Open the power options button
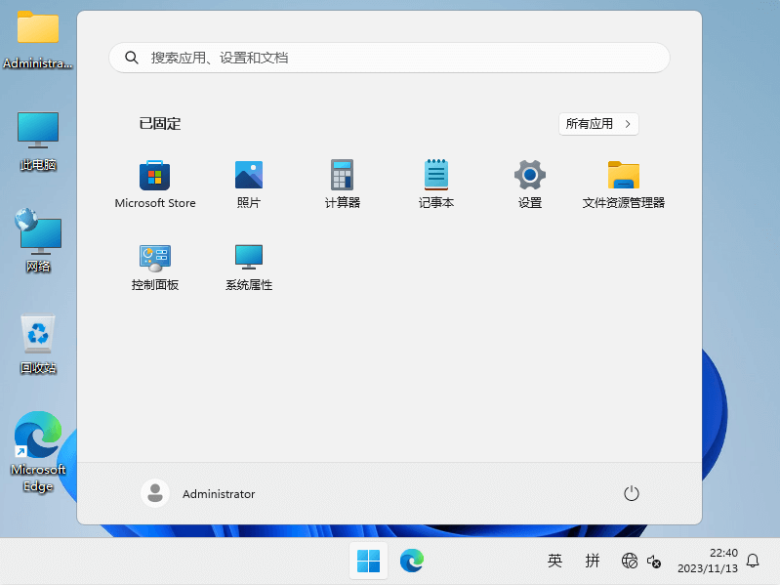The width and height of the screenshot is (780, 585). tap(631, 493)
